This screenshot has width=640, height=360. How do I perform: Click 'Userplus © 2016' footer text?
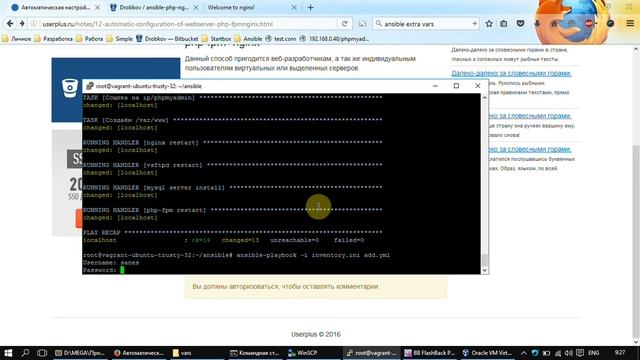click(316, 334)
